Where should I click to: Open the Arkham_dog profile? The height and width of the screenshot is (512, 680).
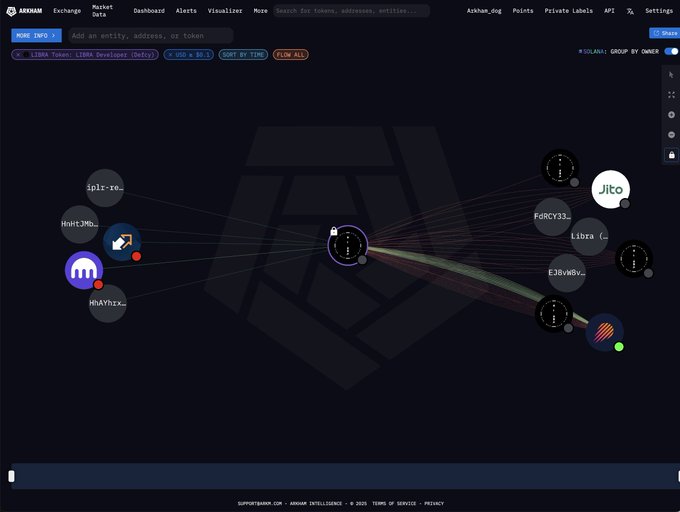click(x=484, y=11)
